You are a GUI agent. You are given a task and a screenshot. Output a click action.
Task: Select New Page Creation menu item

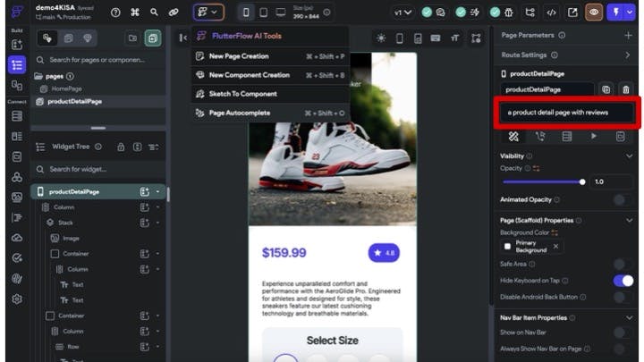click(270, 56)
